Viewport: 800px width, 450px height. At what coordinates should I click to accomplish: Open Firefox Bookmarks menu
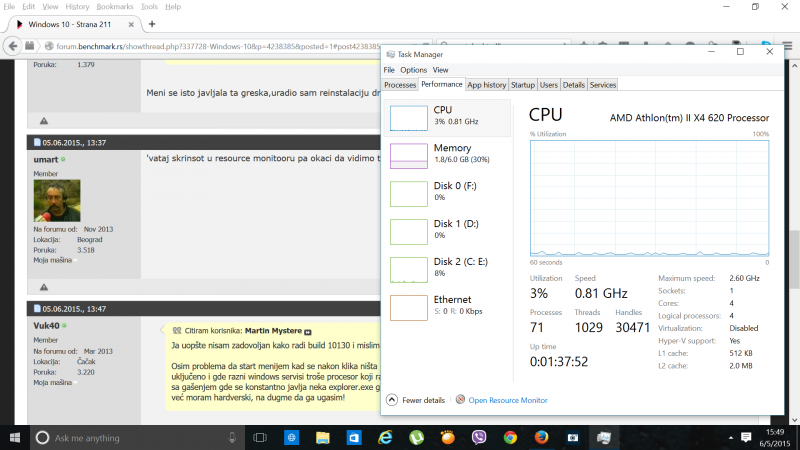[115, 7]
